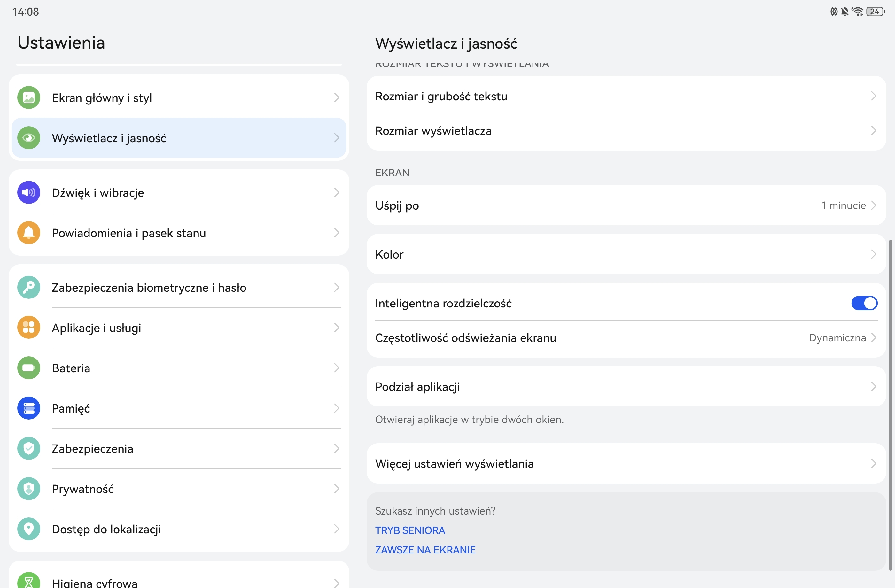Tap the orange Aplikacje i usługi icon

click(28, 328)
